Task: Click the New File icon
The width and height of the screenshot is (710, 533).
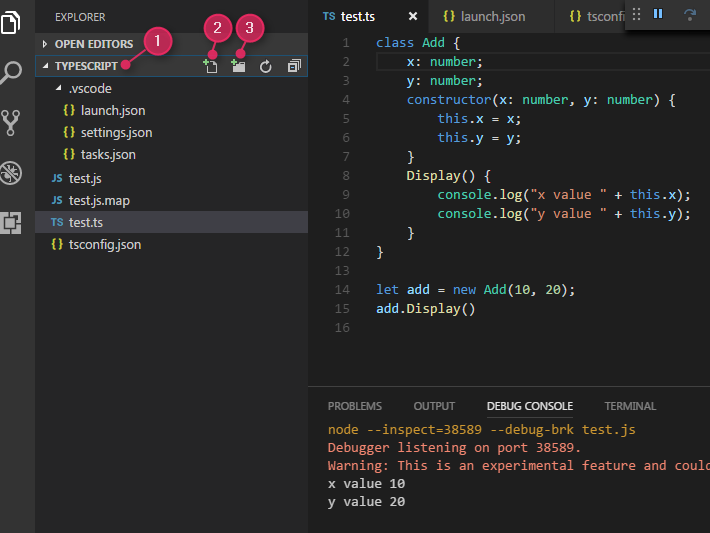Action: point(211,66)
